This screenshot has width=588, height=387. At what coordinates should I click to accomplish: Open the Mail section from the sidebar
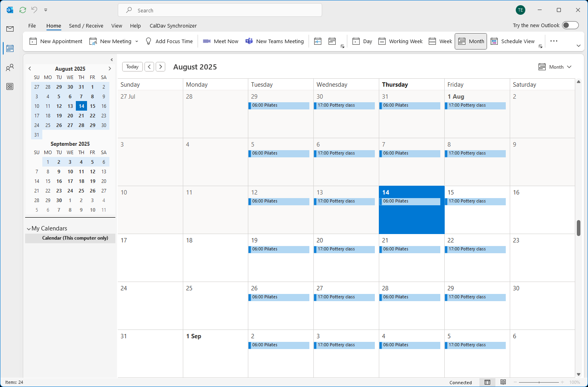point(10,29)
